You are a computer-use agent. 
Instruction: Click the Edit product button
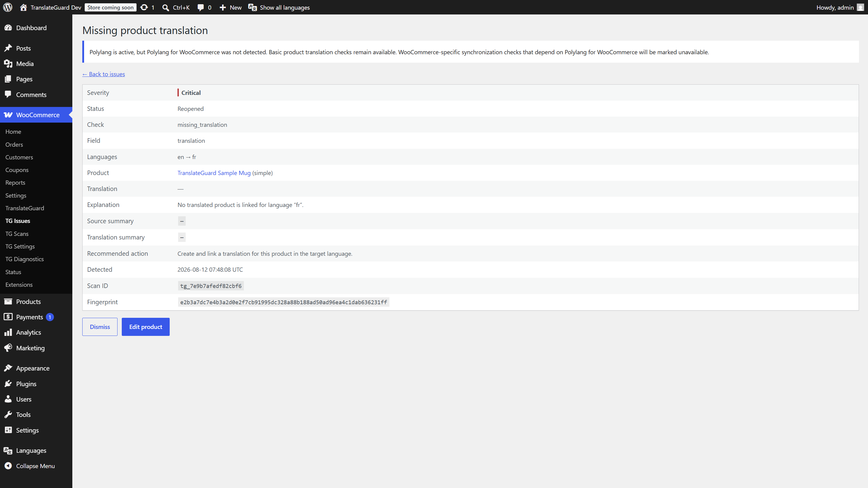pos(146,327)
